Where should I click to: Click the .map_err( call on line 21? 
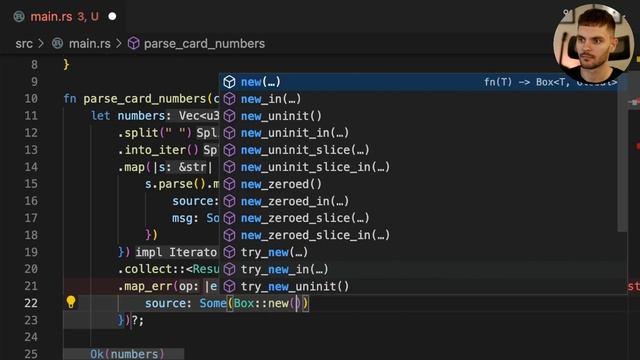pyautogui.click(x=147, y=287)
